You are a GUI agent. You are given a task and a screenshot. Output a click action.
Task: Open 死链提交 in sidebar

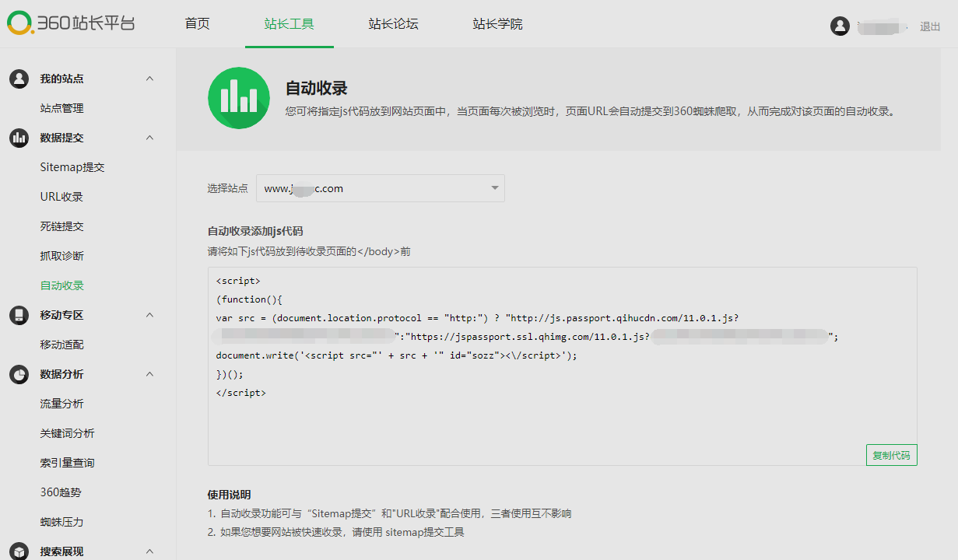(x=62, y=226)
